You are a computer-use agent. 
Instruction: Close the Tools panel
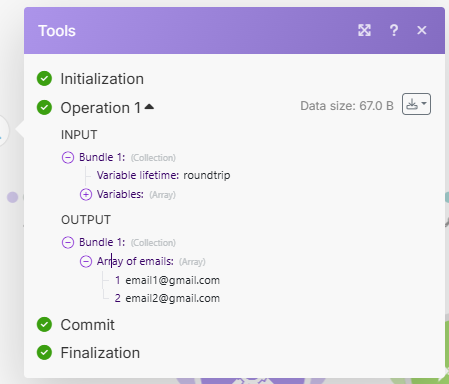click(422, 30)
